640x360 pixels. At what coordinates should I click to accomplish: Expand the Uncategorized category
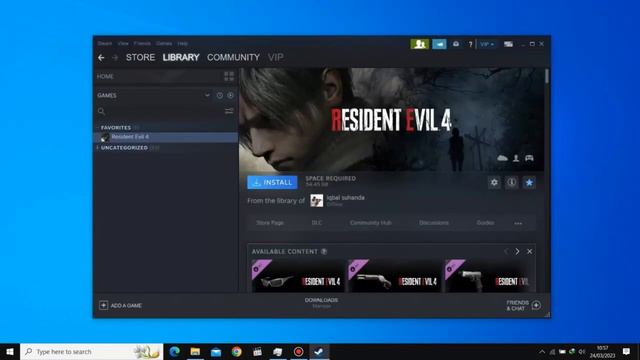point(124,148)
